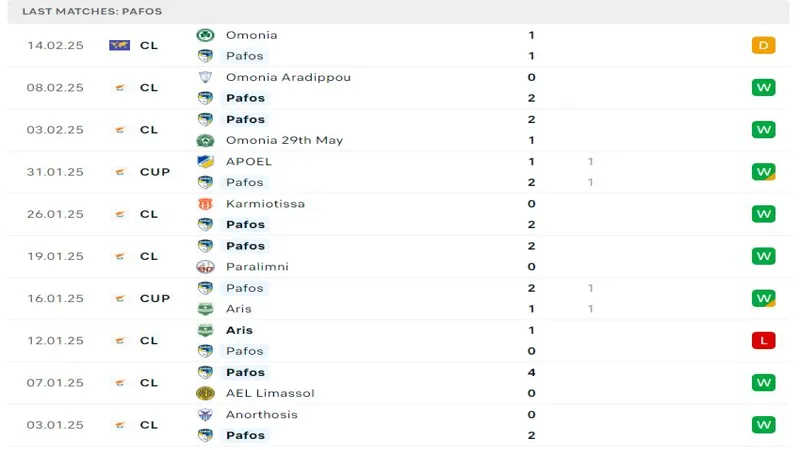Click the Aris crest in 12.01.25 match
This screenshot has height=450, width=800.
click(x=205, y=330)
